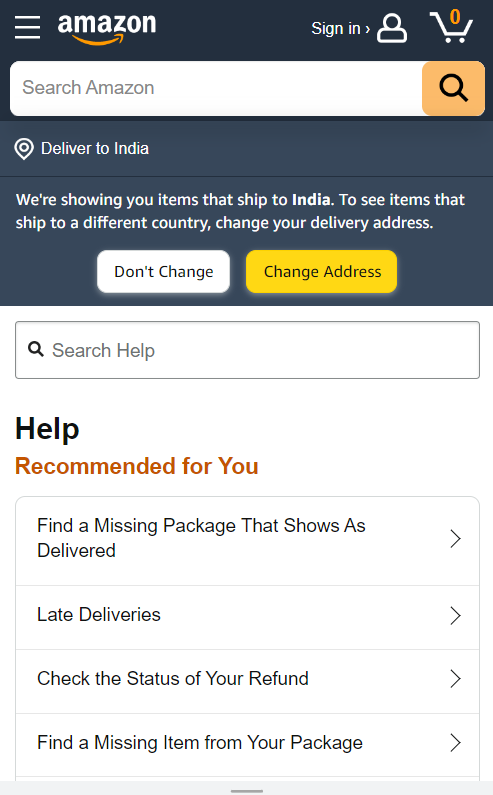Focus the Search Amazon input field
The height and width of the screenshot is (795, 493).
click(x=216, y=88)
